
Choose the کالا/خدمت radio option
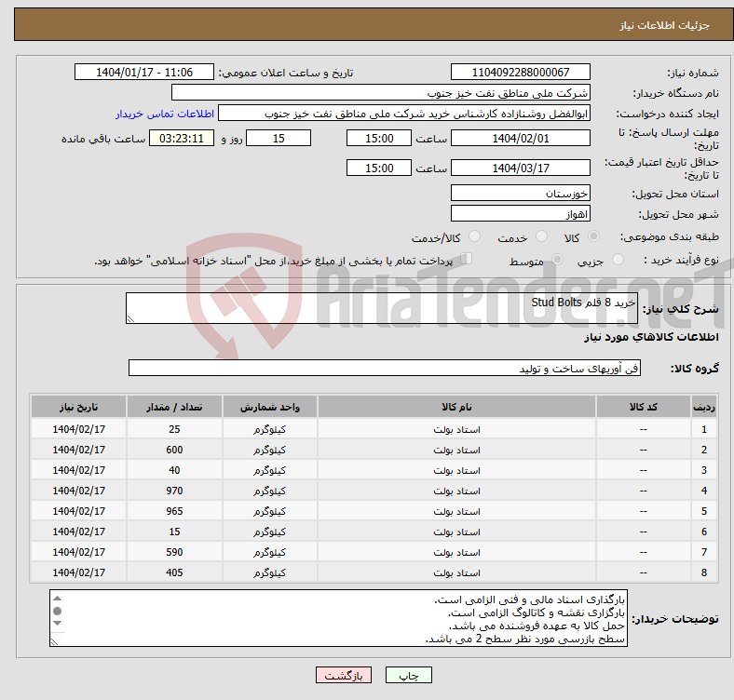click(x=475, y=237)
